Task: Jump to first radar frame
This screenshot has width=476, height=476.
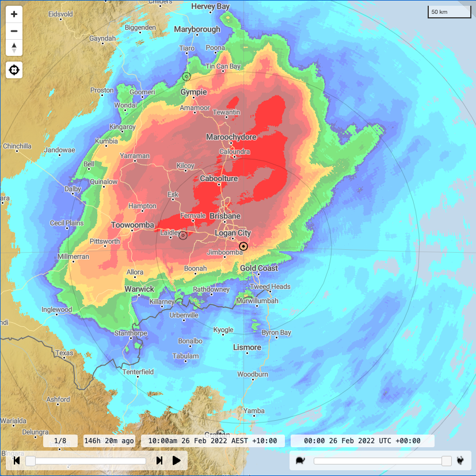Action: 17,460
